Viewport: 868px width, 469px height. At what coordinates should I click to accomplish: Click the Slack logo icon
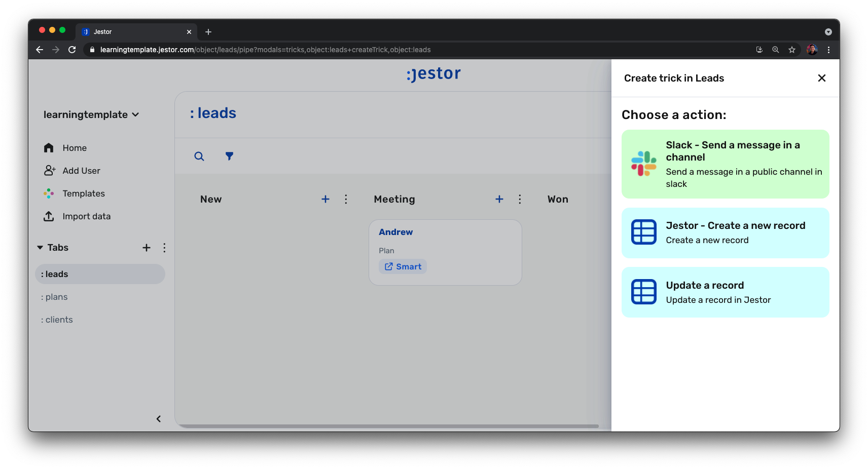[x=644, y=164]
